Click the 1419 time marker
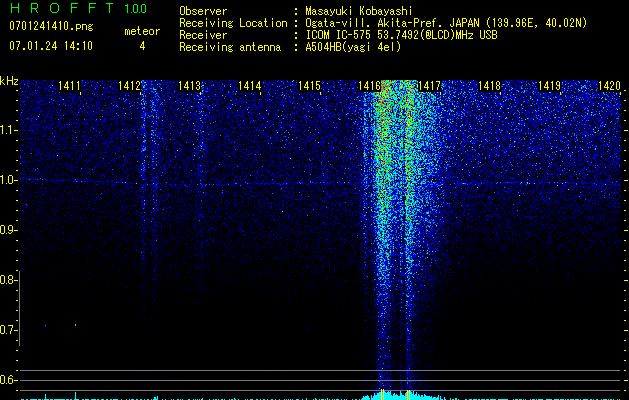 point(549,85)
